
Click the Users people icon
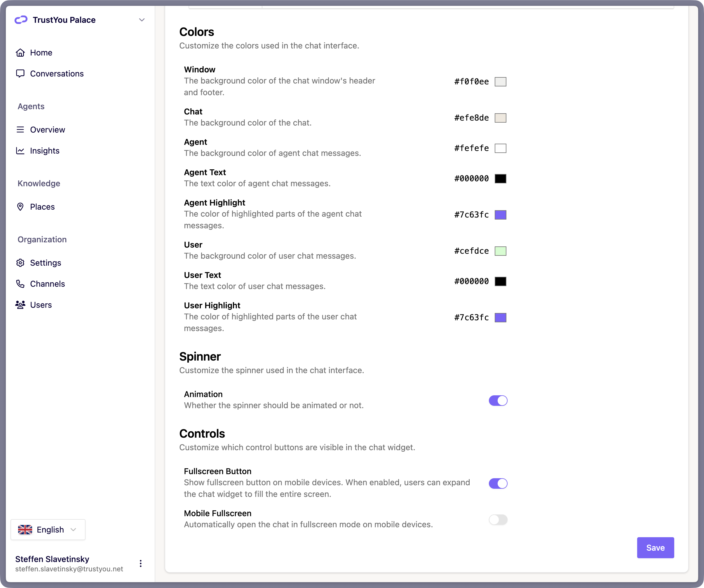point(20,305)
